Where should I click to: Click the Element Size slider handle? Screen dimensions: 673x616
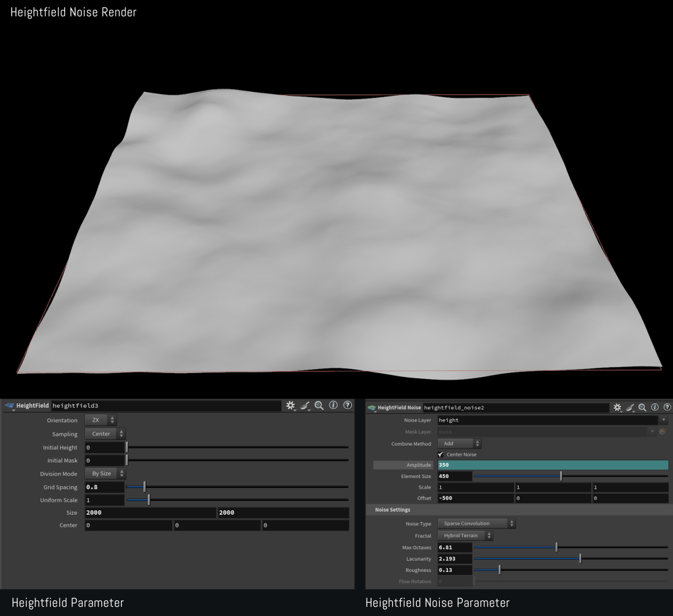click(561, 476)
